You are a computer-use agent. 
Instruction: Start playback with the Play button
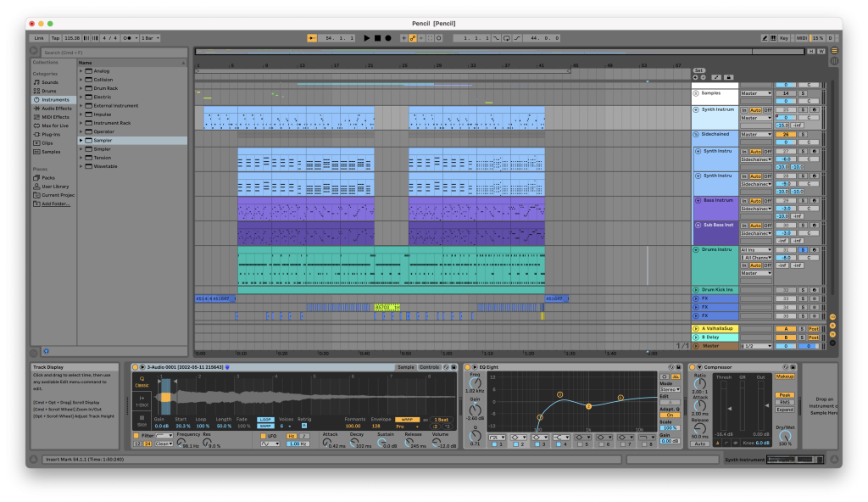366,38
